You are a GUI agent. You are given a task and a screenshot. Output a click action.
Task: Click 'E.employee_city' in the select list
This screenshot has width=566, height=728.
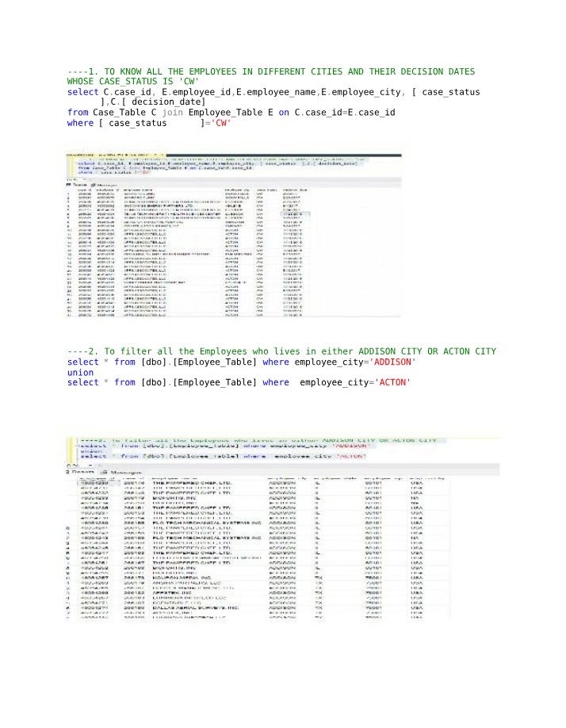click(361, 92)
